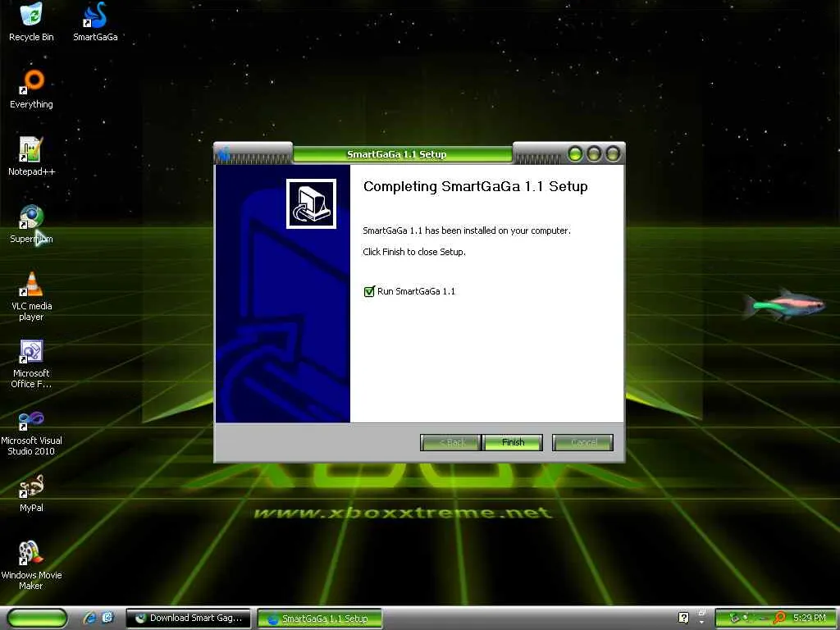Launch Internet Explorer from quick launch
Image resolution: width=840 pixels, height=630 pixels.
pos(89,618)
